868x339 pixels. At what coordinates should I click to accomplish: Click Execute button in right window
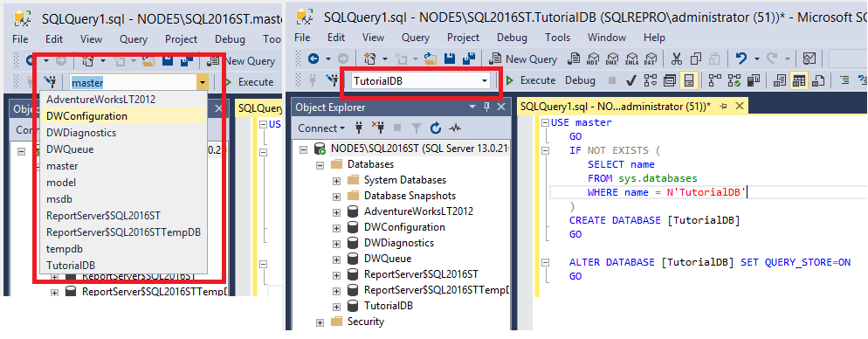(x=530, y=81)
